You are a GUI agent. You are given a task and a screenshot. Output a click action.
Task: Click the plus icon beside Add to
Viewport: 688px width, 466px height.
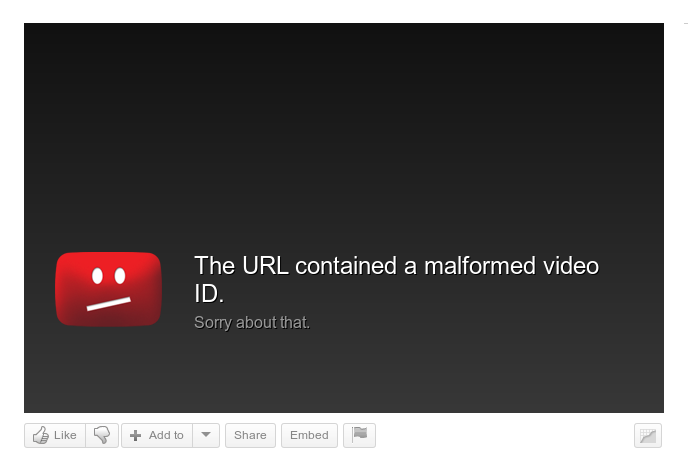(x=136, y=435)
